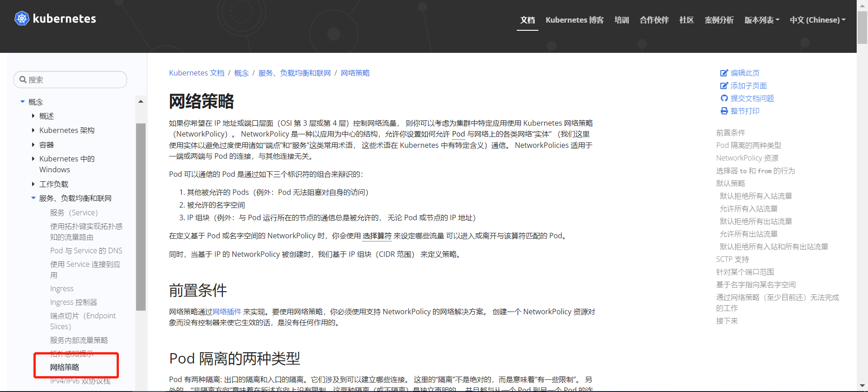The height and width of the screenshot is (392, 868).
Task: Open 服务（Service） in sidebar
Action: 74,213
